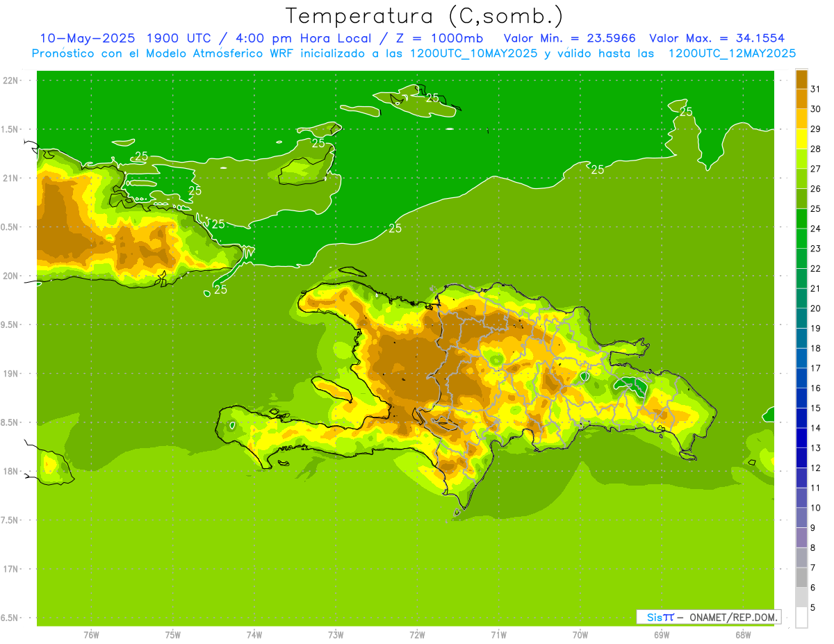Click legend value label '27'
This screenshot has width=834, height=644.
pos(815,169)
